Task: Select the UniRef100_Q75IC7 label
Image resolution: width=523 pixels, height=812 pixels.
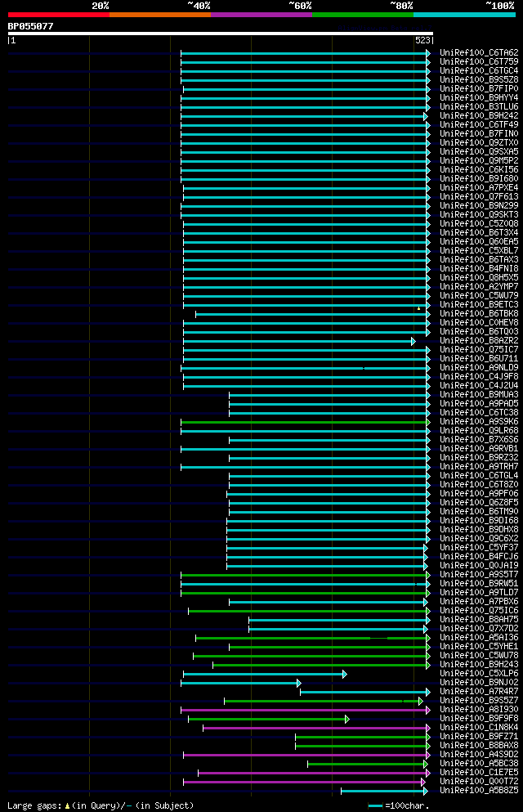Action: (479, 350)
